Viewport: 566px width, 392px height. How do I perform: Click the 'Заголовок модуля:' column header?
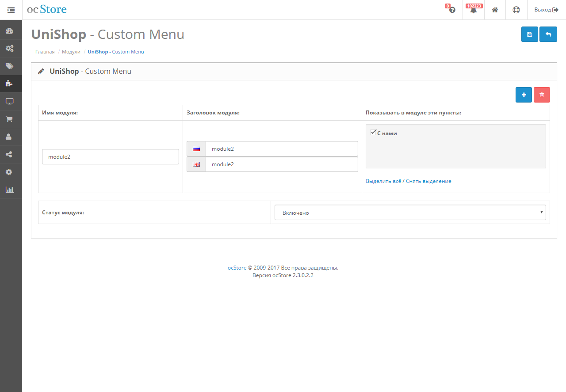213,113
